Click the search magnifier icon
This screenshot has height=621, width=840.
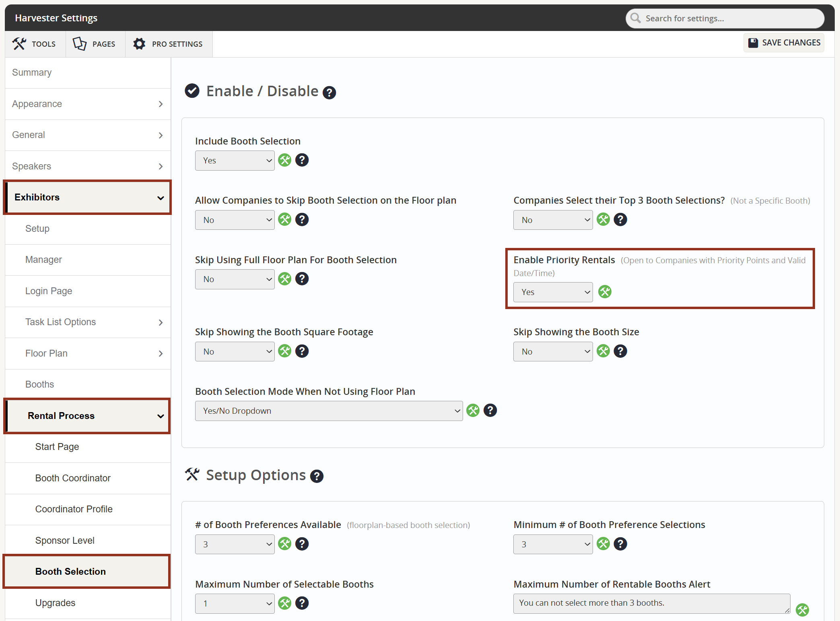(636, 18)
